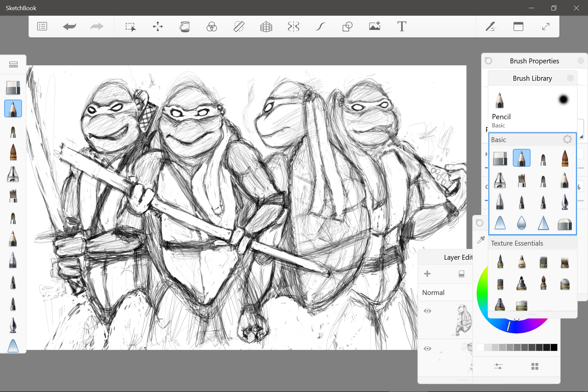This screenshot has width=588, height=392.
Task: Undo the last stroke
Action: pos(70,26)
